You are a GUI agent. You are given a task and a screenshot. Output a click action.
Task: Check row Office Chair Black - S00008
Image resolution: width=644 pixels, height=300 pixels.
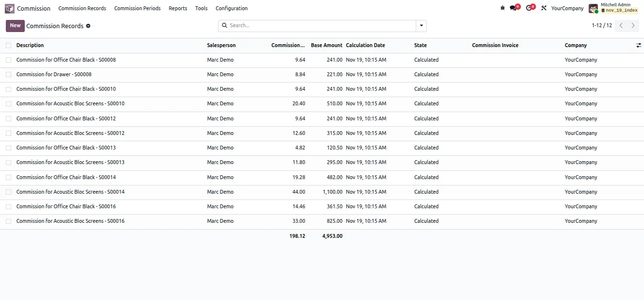coord(8,60)
